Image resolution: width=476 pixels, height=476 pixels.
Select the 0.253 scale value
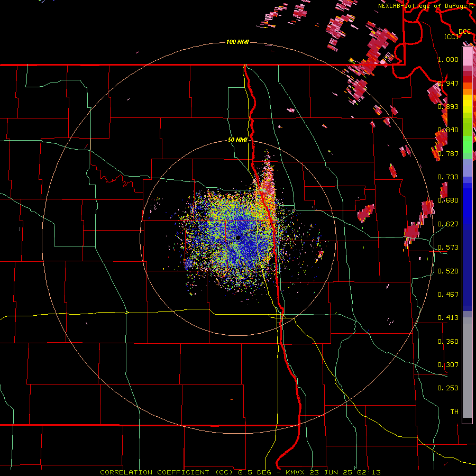pos(448,388)
